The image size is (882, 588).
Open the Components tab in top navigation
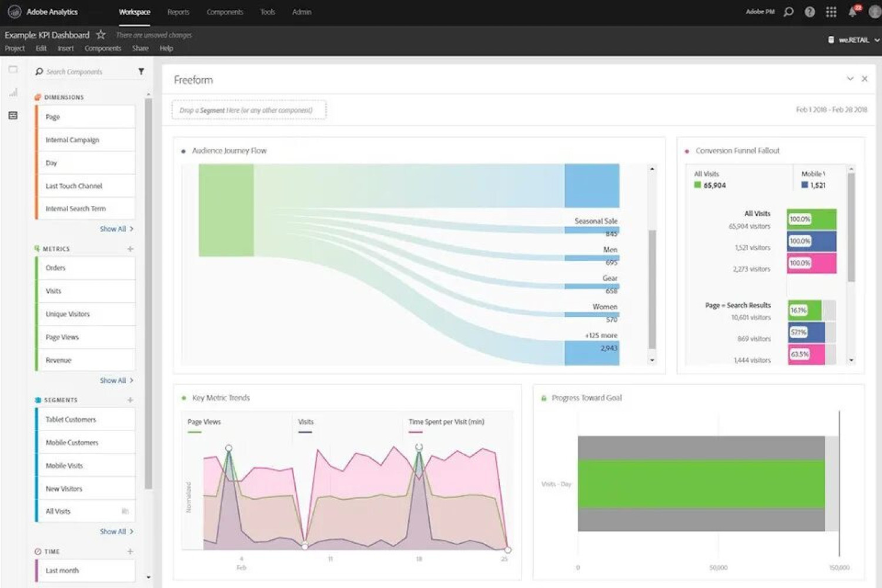click(x=225, y=12)
